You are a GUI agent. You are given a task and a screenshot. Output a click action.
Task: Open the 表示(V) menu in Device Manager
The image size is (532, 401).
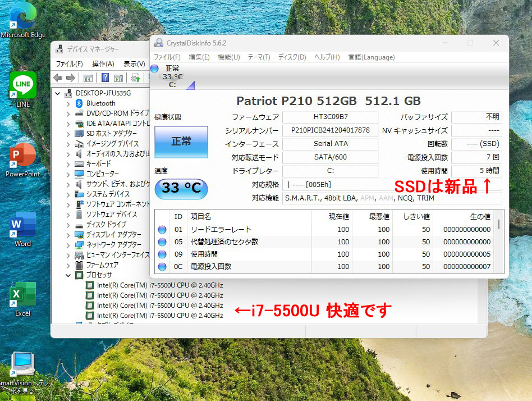pyautogui.click(x=134, y=64)
